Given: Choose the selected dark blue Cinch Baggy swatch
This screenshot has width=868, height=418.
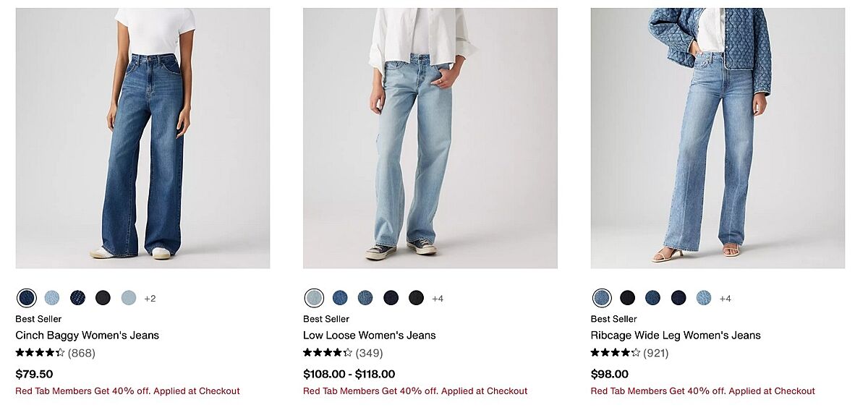Looking at the screenshot, I should tap(27, 298).
